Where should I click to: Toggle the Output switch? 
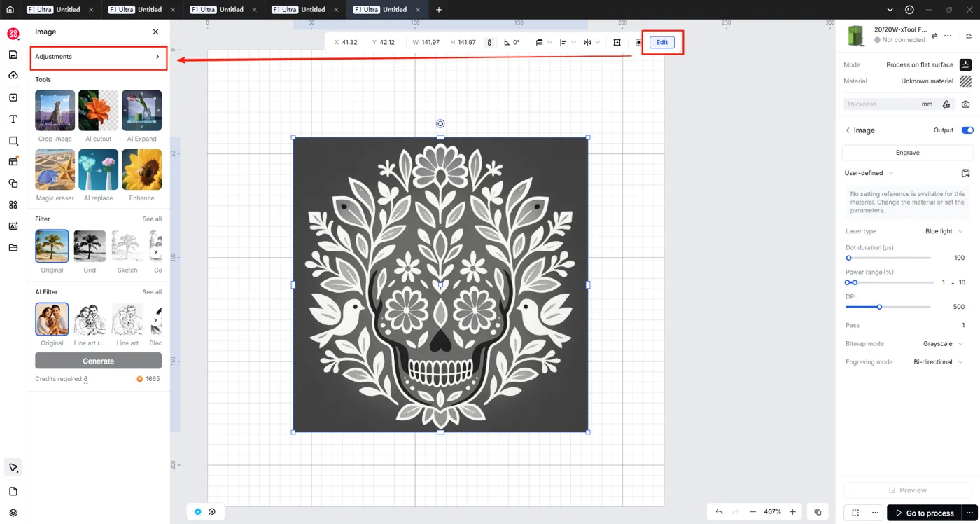pyautogui.click(x=967, y=130)
